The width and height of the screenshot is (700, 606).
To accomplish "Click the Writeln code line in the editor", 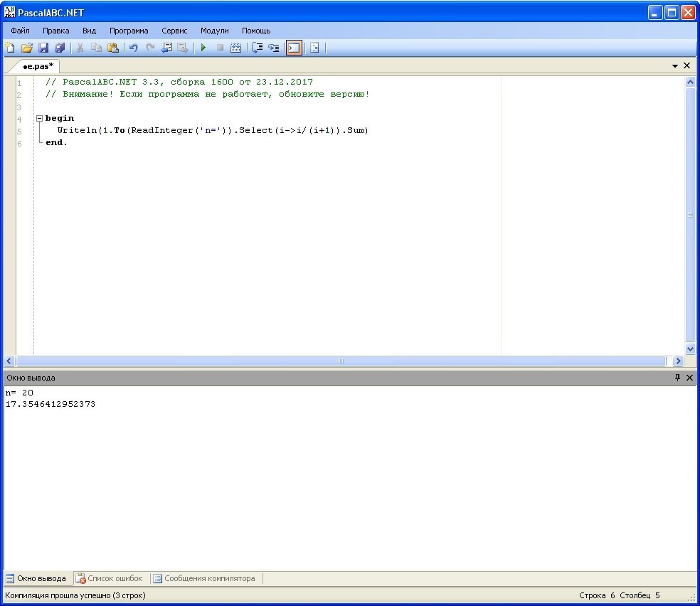I will coord(213,130).
